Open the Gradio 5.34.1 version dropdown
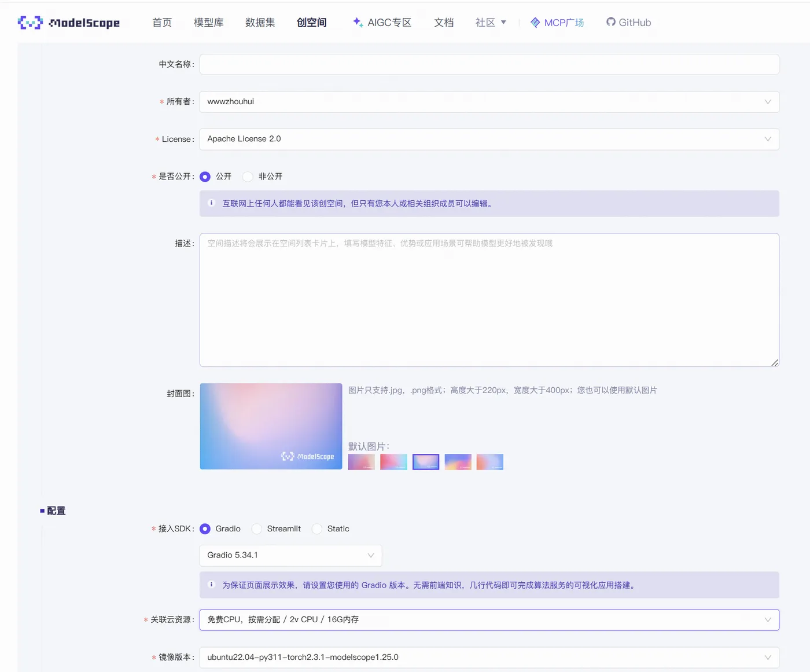 tap(290, 556)
